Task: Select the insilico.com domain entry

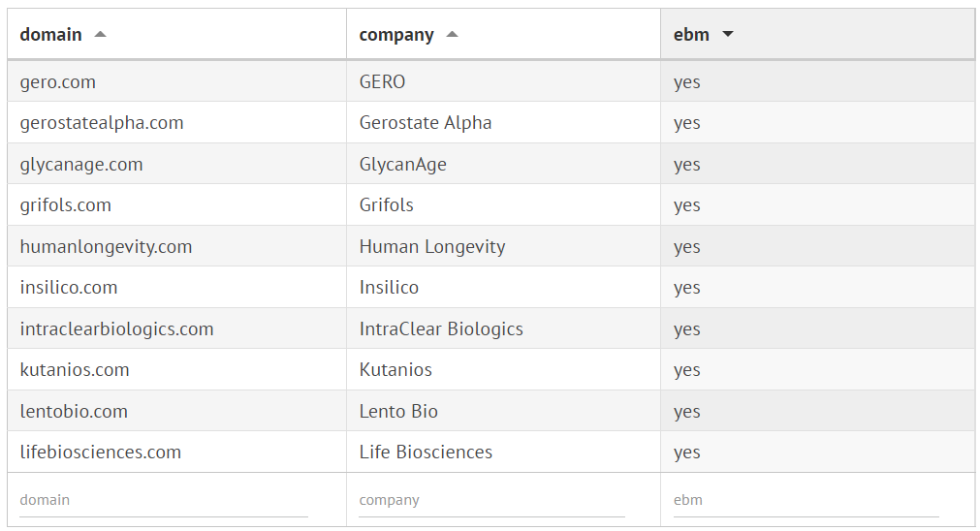Action: click(69, 288)
